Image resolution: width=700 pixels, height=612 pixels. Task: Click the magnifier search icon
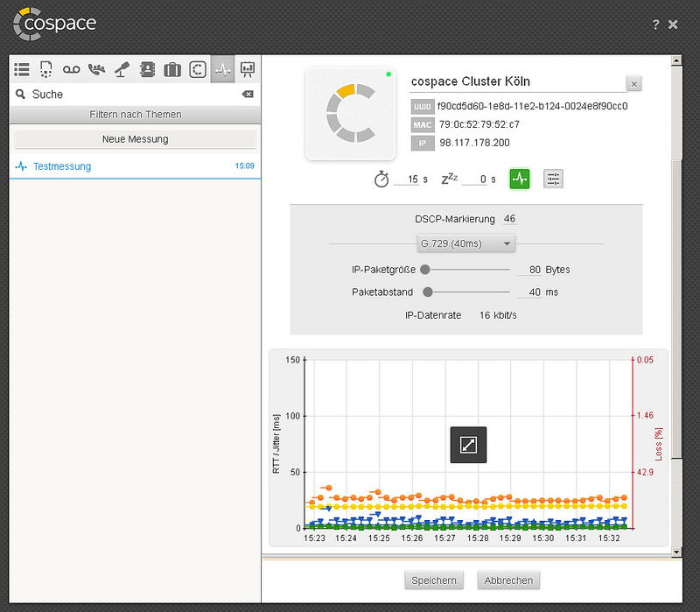(x=20, y=95)
